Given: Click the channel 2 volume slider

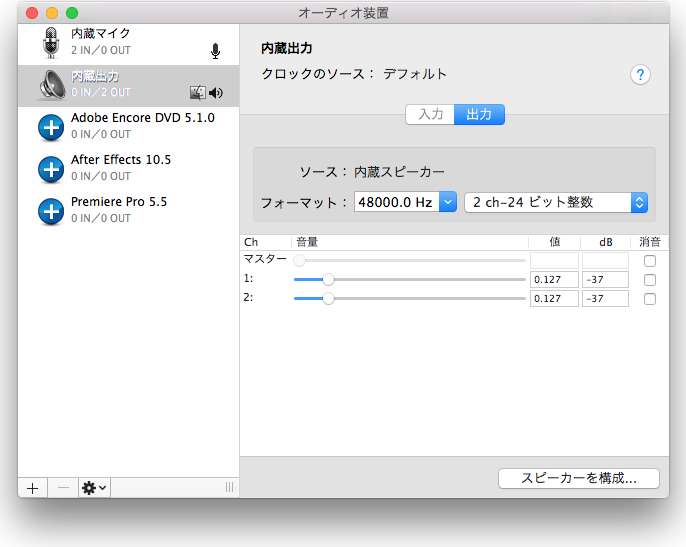Looking at the screenshot, I should pyautogui.click(x=410, y=298).
